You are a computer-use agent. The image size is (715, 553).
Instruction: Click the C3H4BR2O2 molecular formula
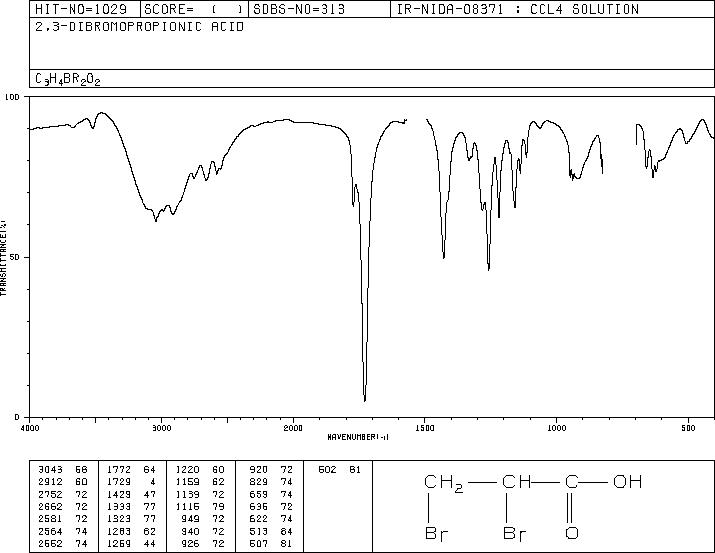click(x=67, y=79)
